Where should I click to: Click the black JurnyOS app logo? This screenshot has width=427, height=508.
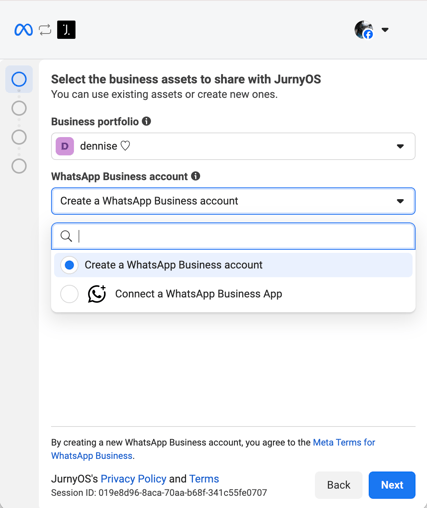pos(66,30)
